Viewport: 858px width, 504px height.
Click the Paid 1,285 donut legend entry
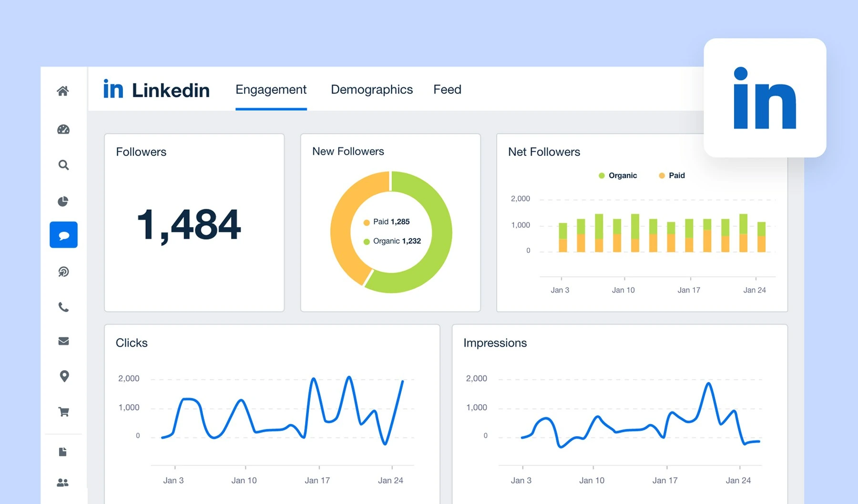point(387,222)
